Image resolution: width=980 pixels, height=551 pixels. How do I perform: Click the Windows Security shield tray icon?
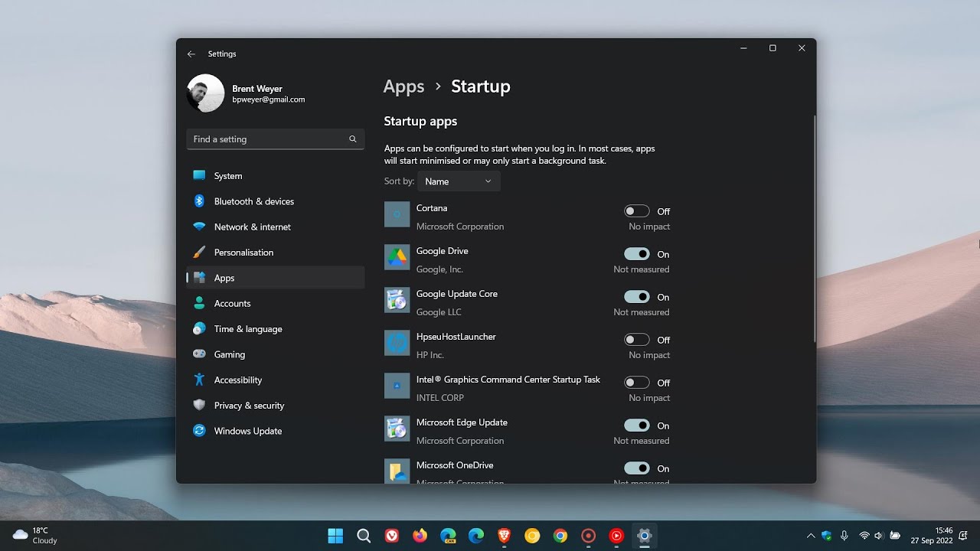pos(827,536)
